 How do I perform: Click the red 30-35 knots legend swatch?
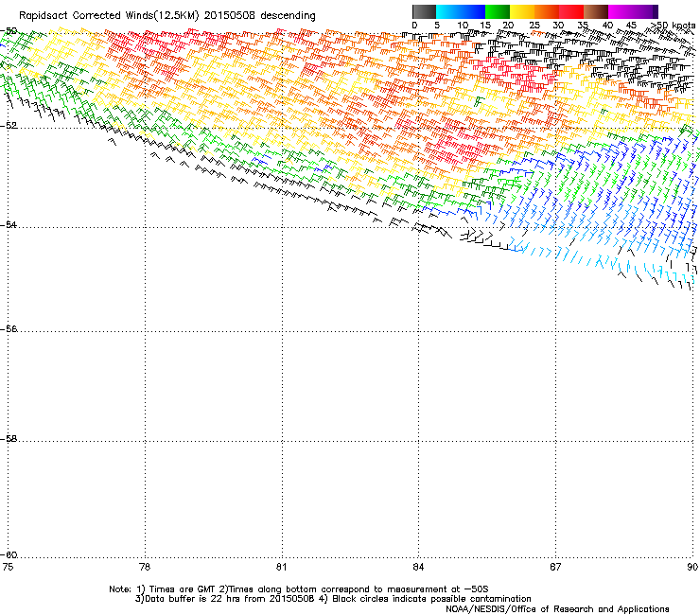(571, 11)
